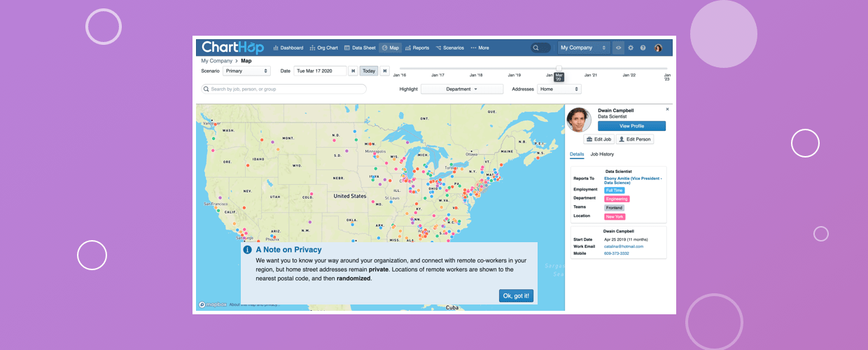Viewport: 868px width, 350px height.
Task: Open the Org Chart menu item
Action: (x=323, y=48)
